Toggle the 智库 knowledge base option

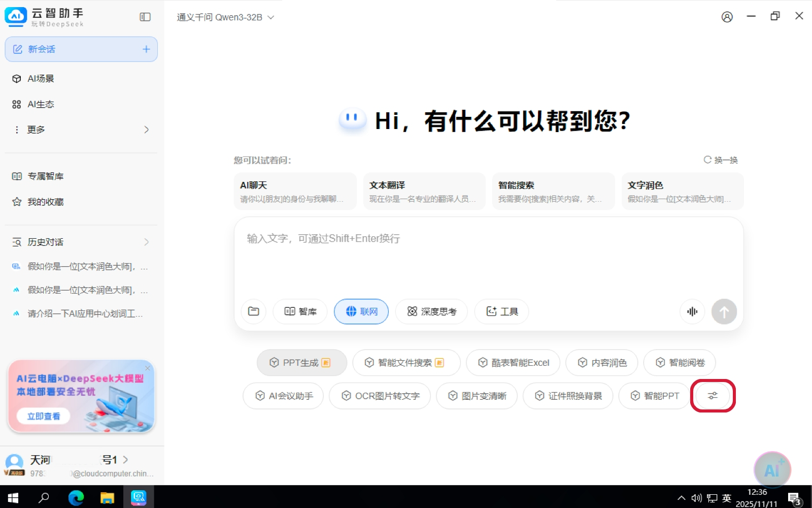coord(300,311)
